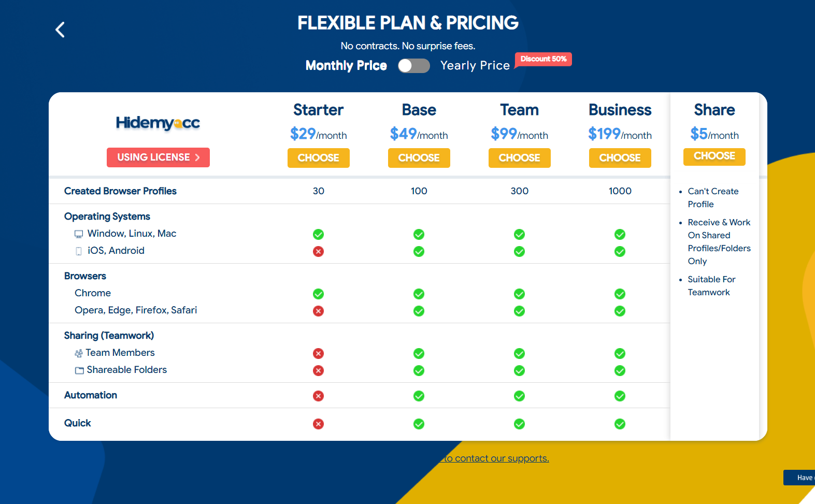This screenshot has width=815, height=504.
Task: Click the red X for Starter Quick
Action: pyautogui.click(x=318, y=424)
